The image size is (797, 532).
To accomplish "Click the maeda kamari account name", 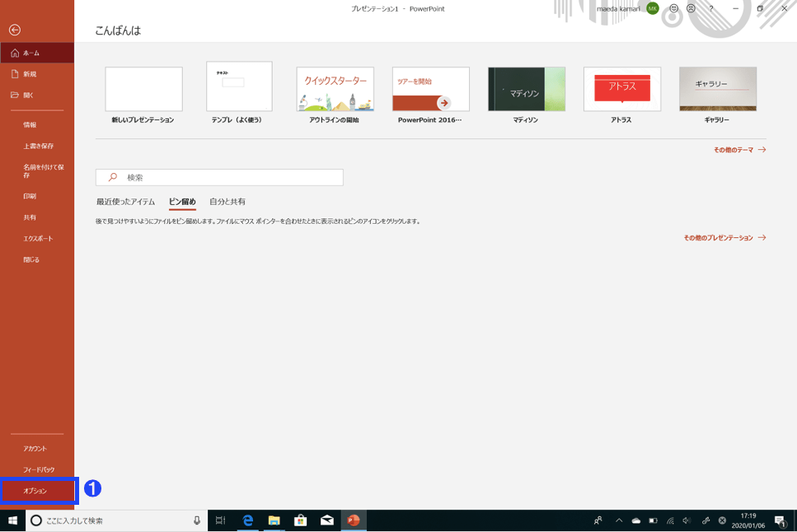I will 618,8.
